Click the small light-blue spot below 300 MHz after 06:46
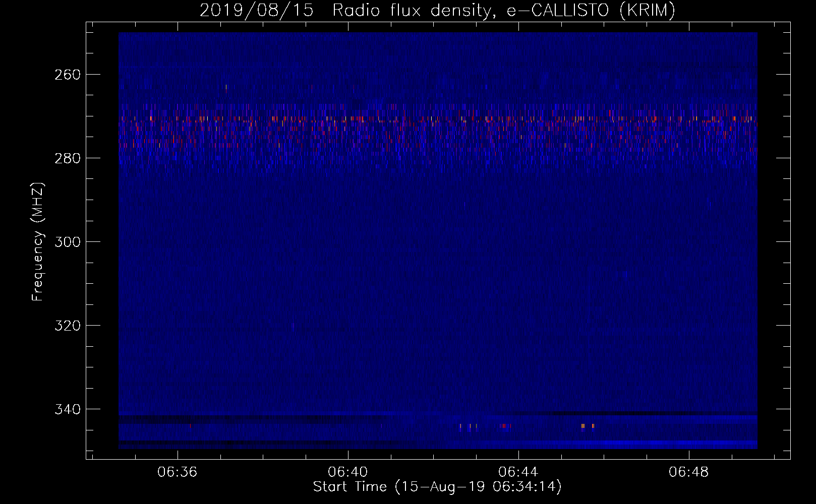 [x=625, y=275]
